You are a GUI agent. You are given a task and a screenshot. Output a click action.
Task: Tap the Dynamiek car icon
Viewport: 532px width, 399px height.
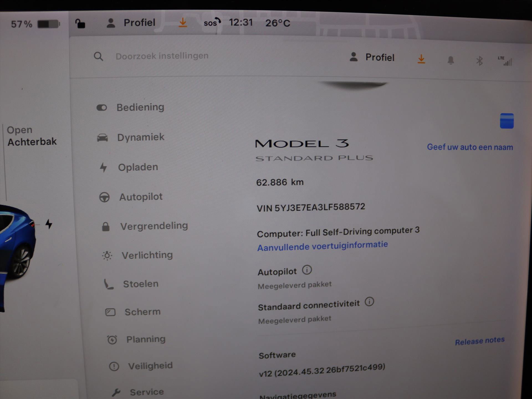pos(102,137)
